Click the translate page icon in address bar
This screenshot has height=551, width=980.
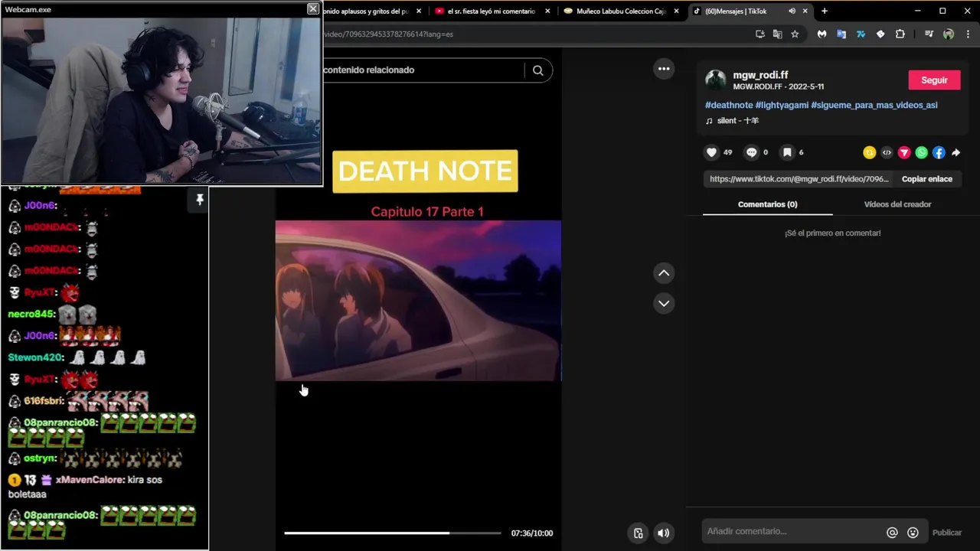pyautogui.click(x=777, y=34)
